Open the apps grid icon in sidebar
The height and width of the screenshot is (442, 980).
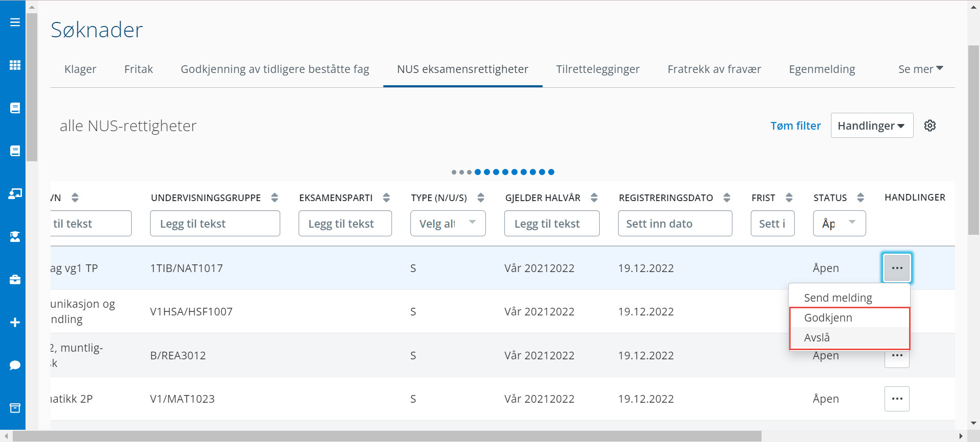point(15,65)
